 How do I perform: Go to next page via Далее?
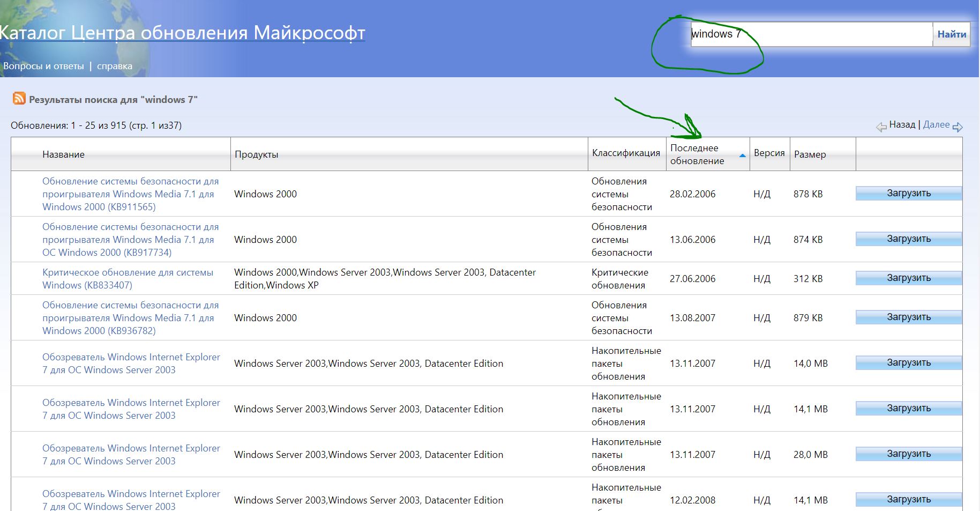point(936,124)
